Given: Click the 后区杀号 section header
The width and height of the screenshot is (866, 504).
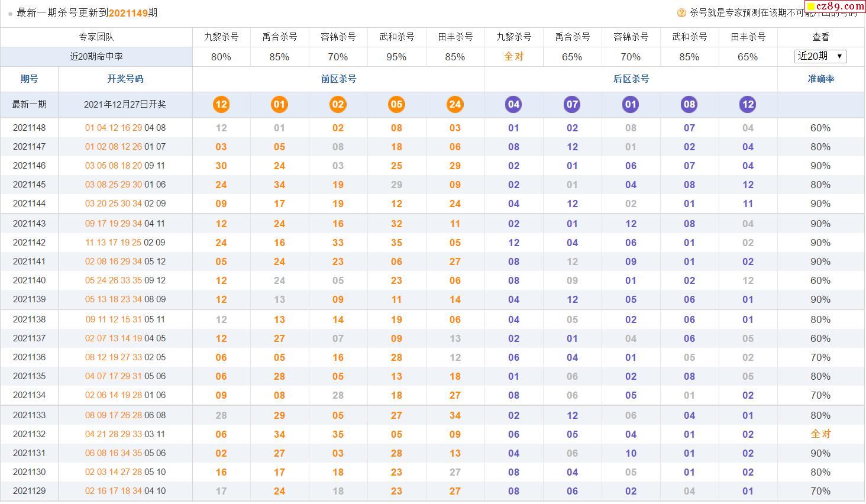Looking at the screenshot, I should tap(631, 79).
